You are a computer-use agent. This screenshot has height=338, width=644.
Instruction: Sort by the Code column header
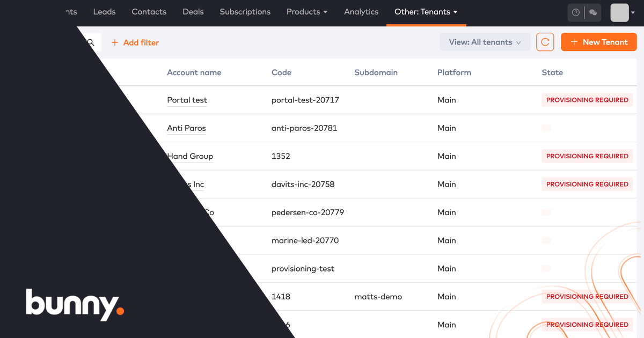281,72
